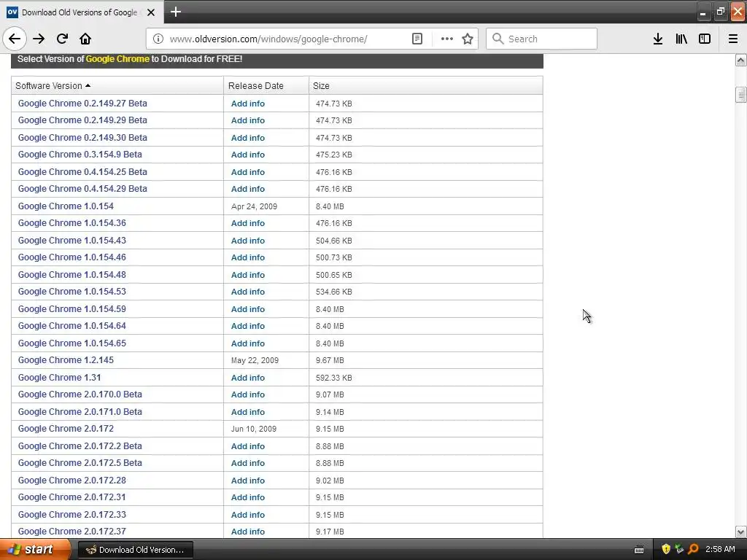Viewport: 747px width, 560px height.
Task: Open the library icon in toolbar
Action: click(x=681, y=39)
